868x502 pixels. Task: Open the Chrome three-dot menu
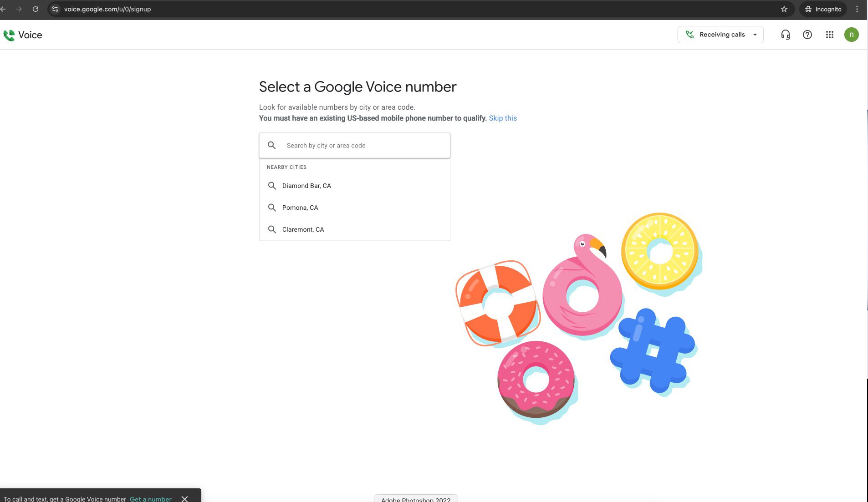pos(857,9)
